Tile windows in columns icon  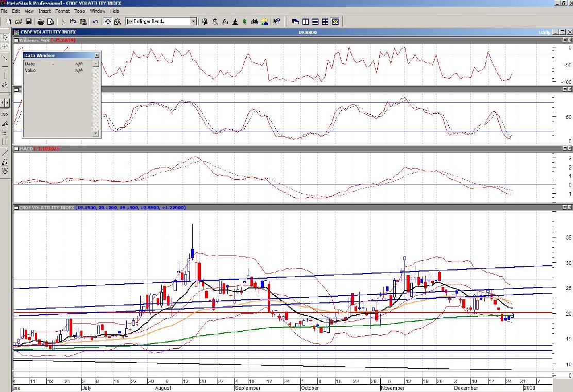coord(306,22)
